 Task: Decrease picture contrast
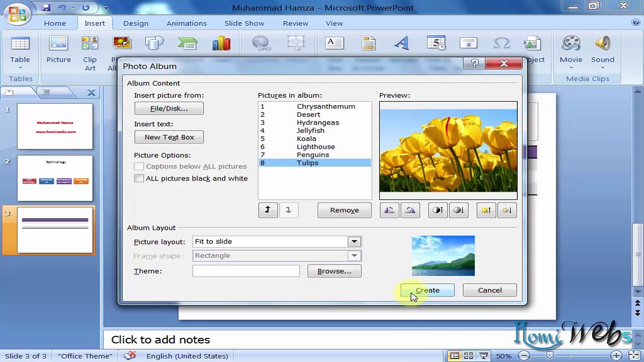pyautogui.click(x=458, y=210)
